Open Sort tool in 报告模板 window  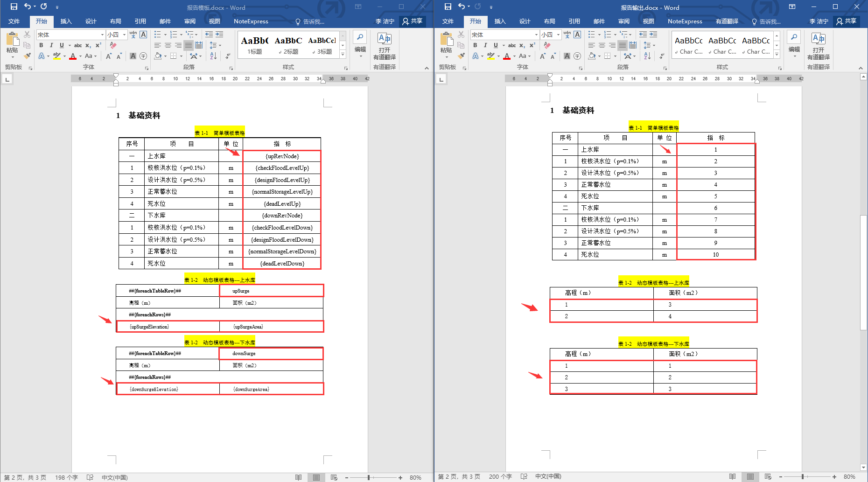pos(213,56)
